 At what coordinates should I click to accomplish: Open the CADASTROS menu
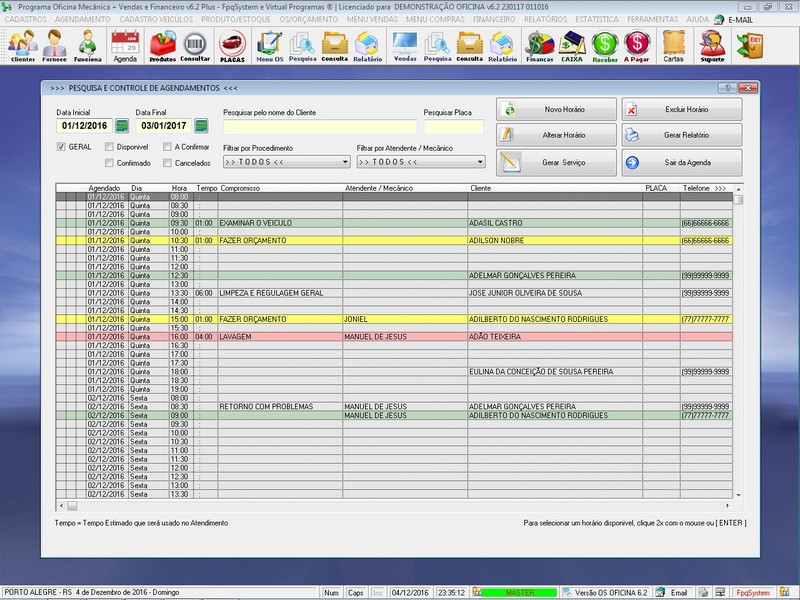26,19
